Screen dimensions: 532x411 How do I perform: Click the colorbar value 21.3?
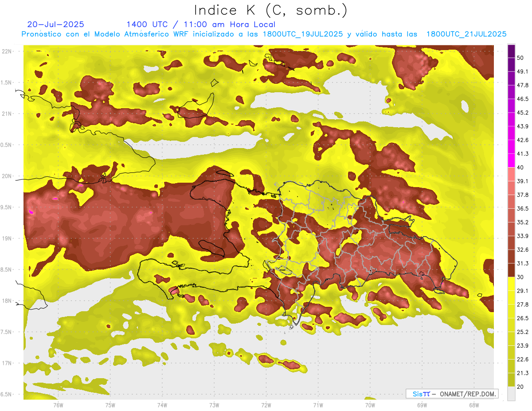pyautogui.click(x=523, y=373)
